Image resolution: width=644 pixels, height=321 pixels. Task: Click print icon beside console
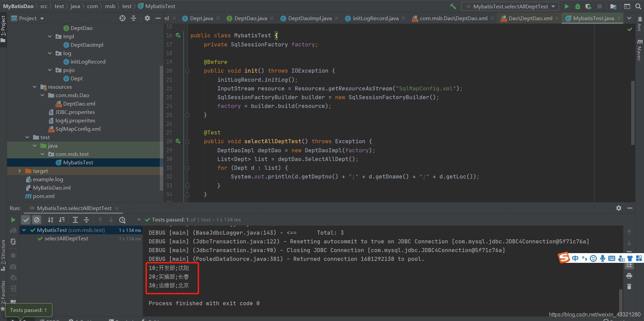(x=629, y=276)
